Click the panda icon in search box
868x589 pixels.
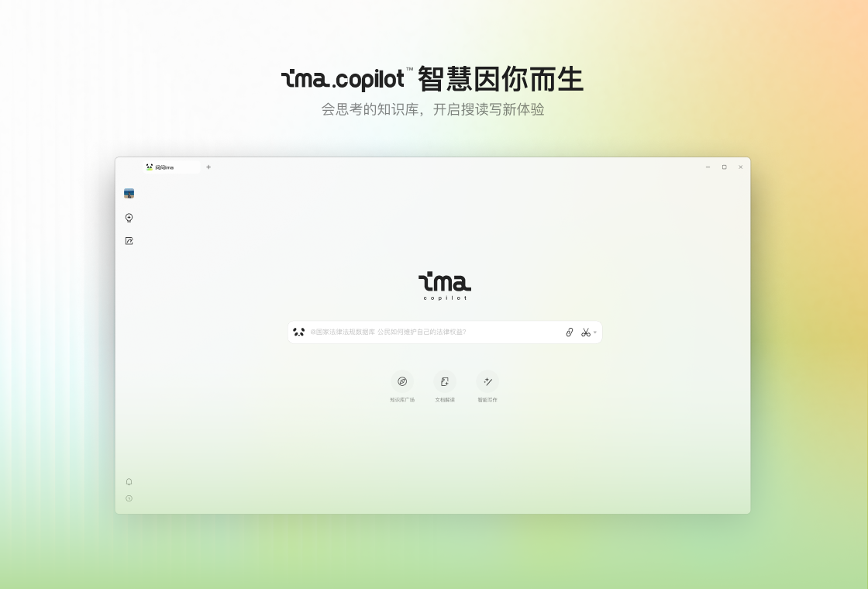coord(299,332)
